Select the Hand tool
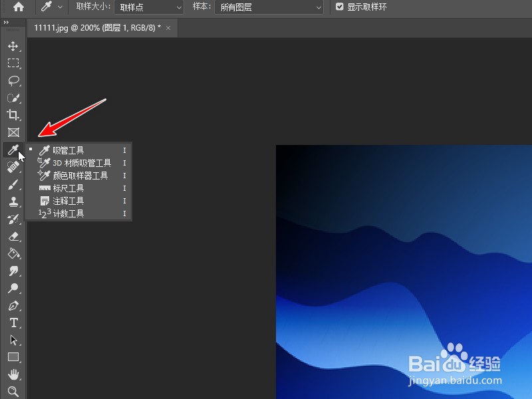The image size is (532, 399). [x=13, y=374]
